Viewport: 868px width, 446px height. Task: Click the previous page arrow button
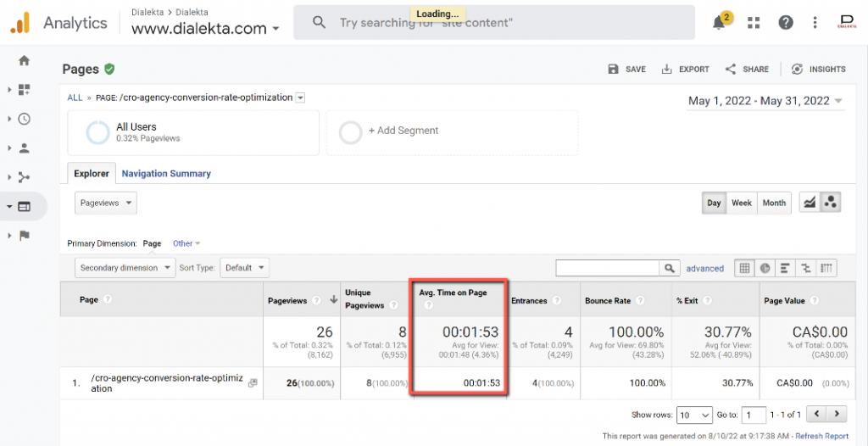(x=817, y=414)
